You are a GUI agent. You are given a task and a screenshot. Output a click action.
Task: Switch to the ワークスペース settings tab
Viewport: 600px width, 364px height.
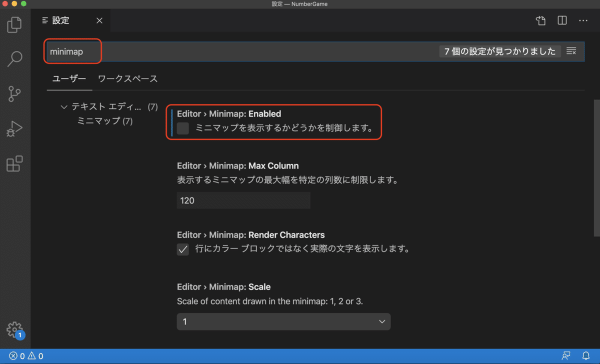click(x=128, y=79)
